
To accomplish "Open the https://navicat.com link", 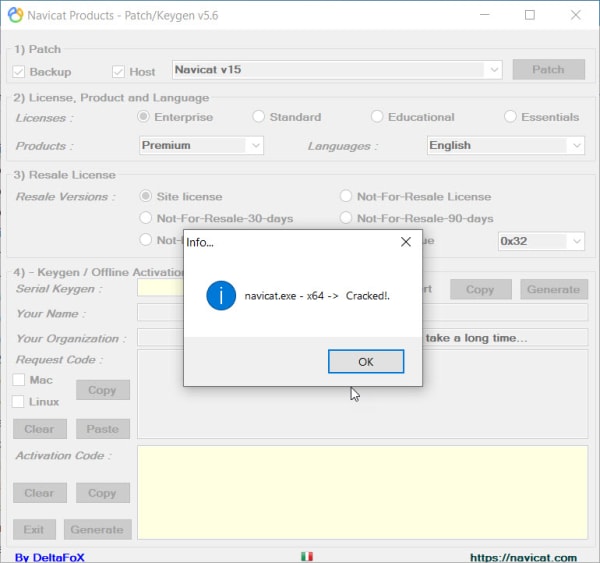I will point(523,558).
